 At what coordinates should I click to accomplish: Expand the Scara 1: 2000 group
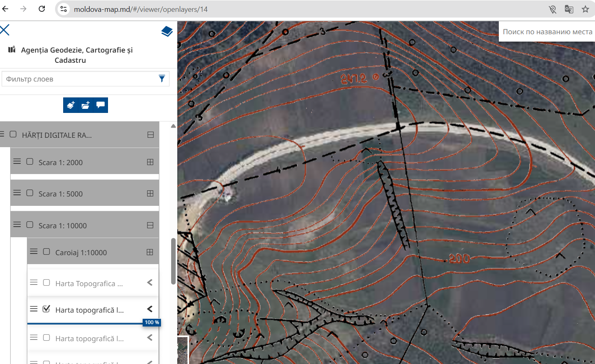pyautogui.click(x=150, y=162)
